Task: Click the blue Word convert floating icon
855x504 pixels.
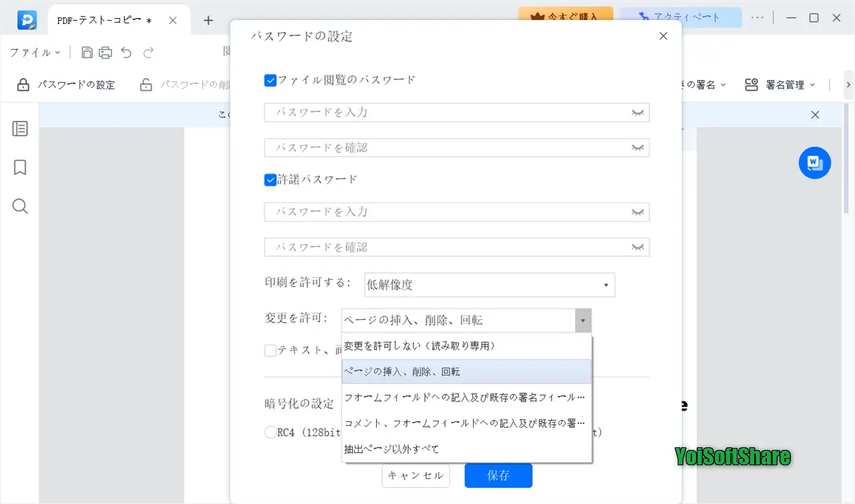Action: pos(815,163)
